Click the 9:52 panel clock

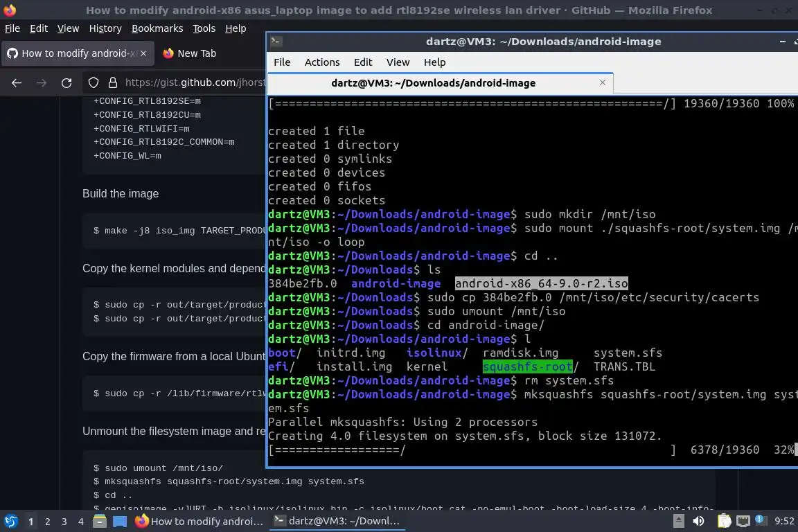(784, 521)
